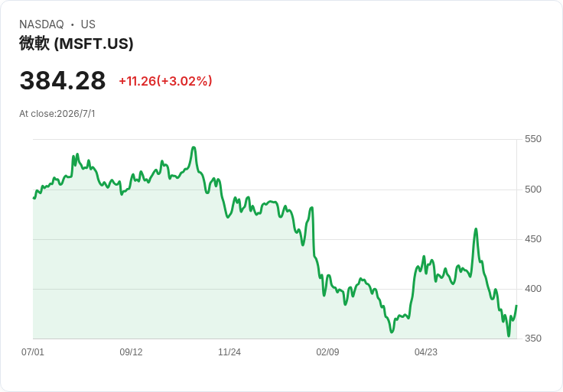Click the sharp spike peak near 460
The image size is (563, 392).
pyautogui.click(x=476, y=228)
